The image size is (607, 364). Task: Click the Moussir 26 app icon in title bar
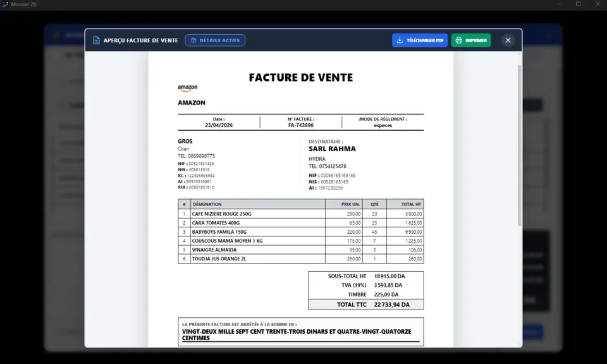5,4
